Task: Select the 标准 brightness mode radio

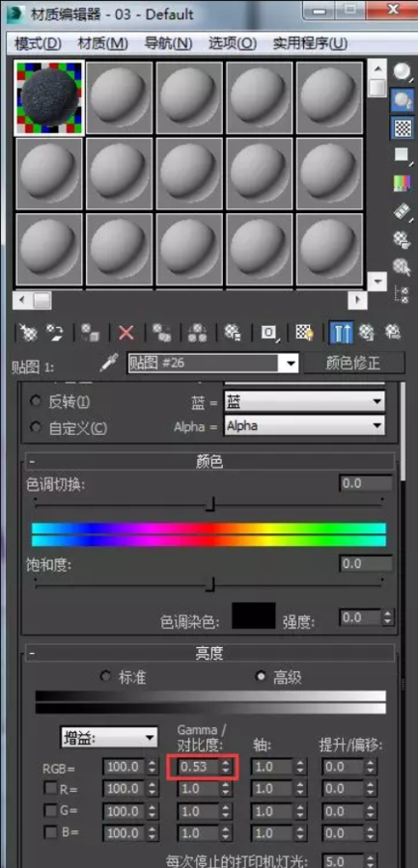Action: (105, 676)
